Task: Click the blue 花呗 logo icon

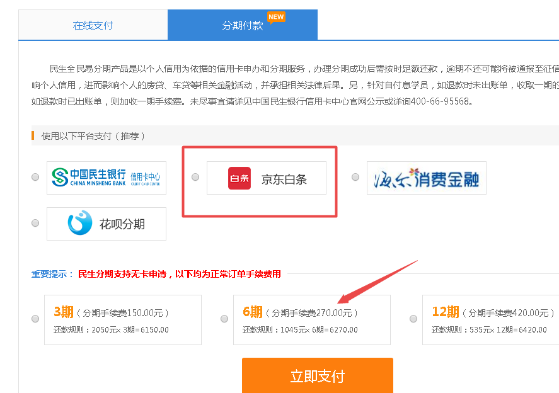Action: point(80,223)
